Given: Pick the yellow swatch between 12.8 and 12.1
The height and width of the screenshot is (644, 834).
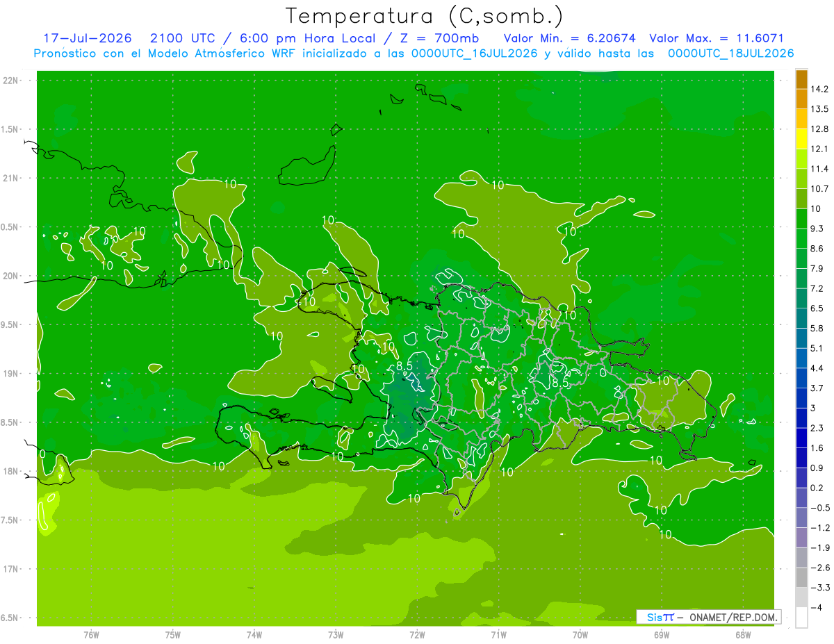Looking at the screenshot, I should click(801, 139).
